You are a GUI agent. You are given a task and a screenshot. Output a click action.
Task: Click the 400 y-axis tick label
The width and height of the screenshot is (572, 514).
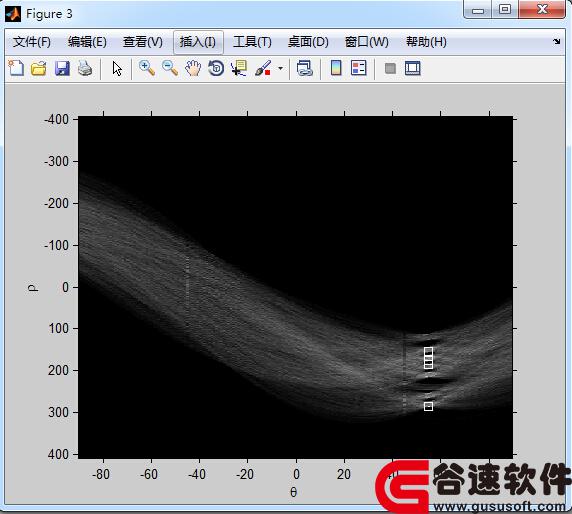point(58,454)
